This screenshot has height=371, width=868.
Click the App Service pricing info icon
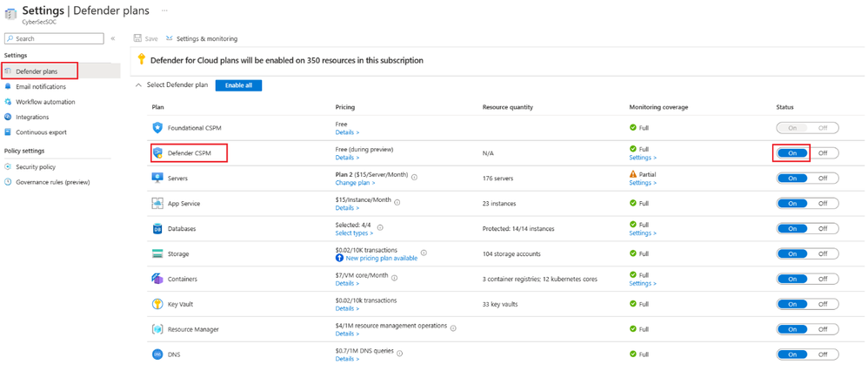pos(397,202)
